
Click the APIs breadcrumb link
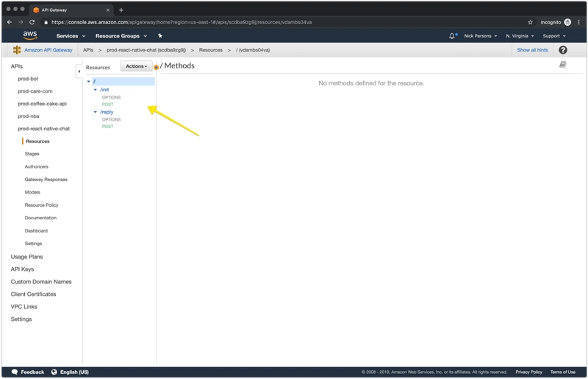88,50
